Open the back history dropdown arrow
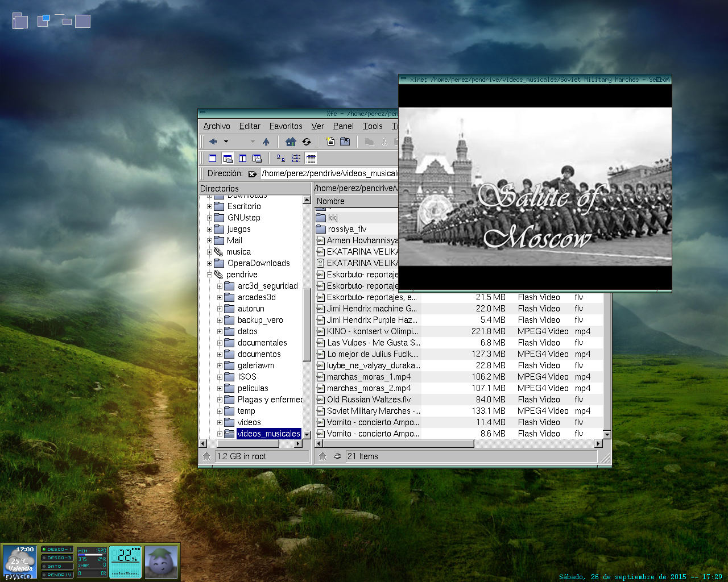 tap(226, 142)
